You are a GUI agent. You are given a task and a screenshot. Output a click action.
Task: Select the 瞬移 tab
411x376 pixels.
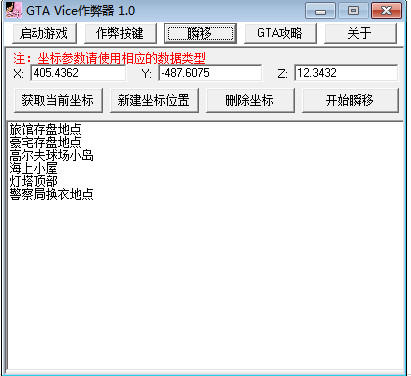click(x=200, y=33)
